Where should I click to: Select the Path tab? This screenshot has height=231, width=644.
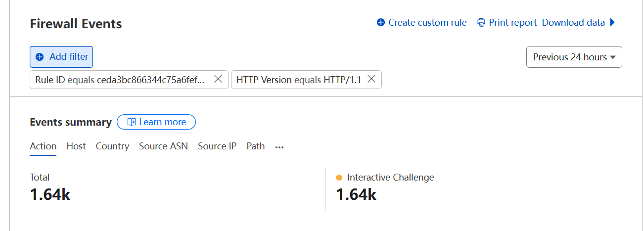click(x=256, y=146)
